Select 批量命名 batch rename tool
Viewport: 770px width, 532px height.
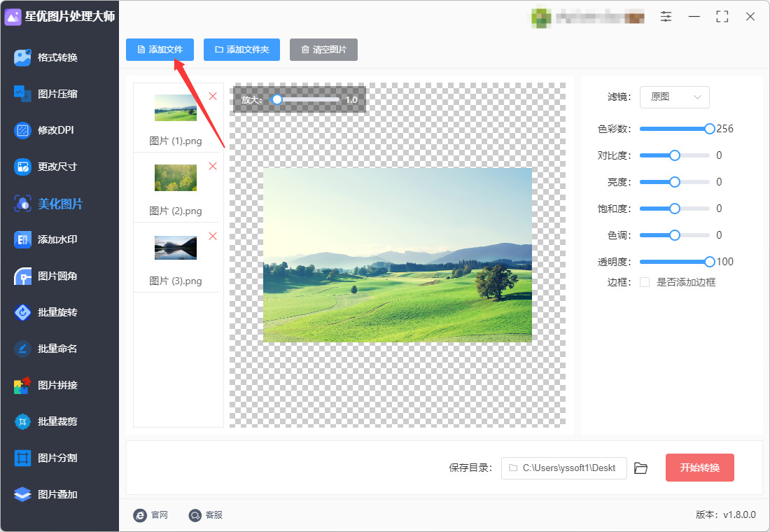pyautogui.click(x=46, y=349)
